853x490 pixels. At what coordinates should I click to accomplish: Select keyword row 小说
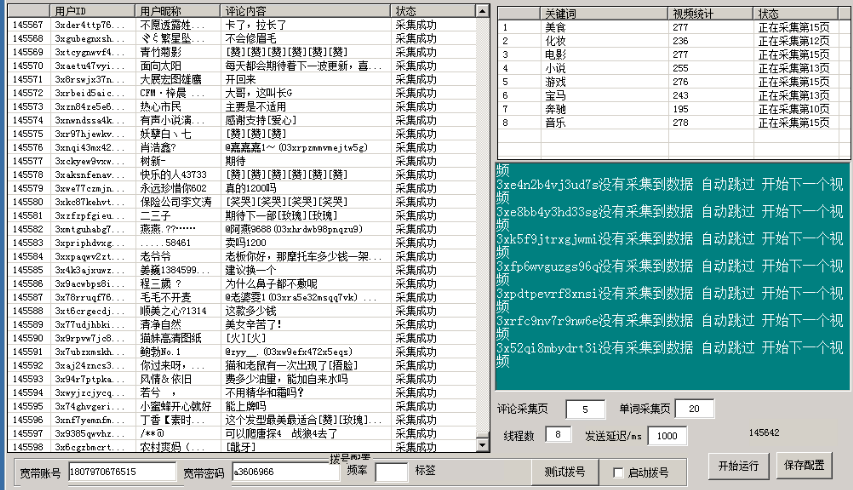[x=669, y=68]
